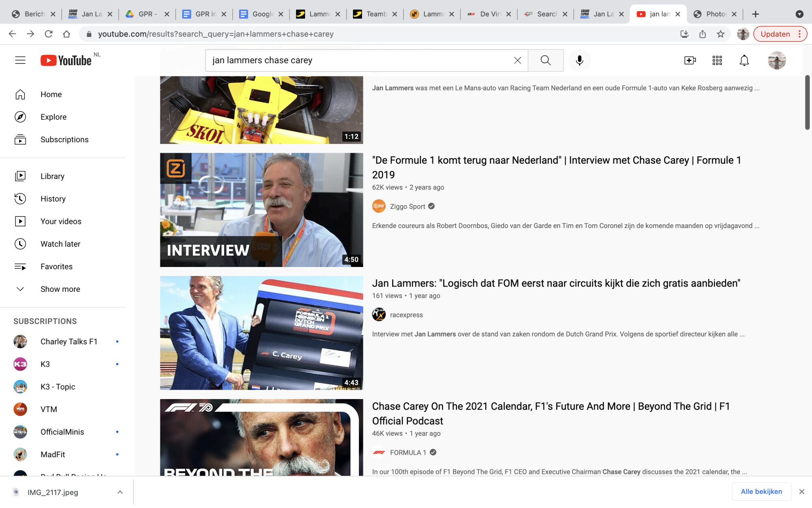Open the YouTube apps grid icon
Viewport: 812px width, 508px height.
(717, 61)
